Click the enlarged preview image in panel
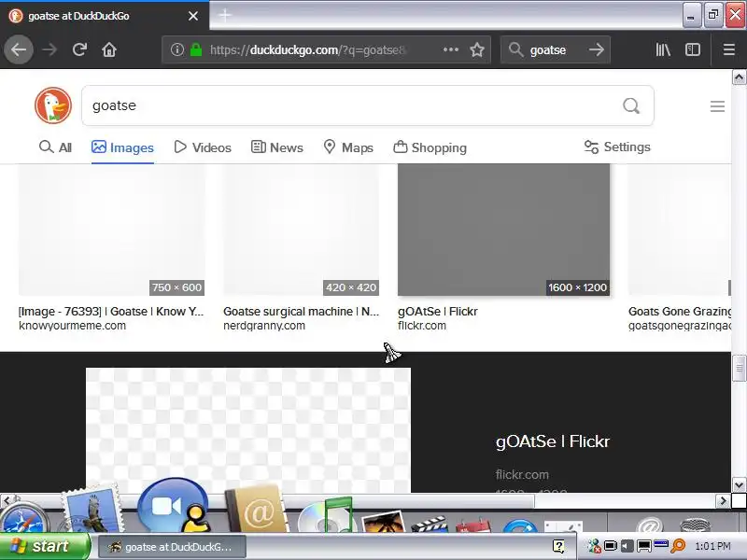This screenshot has width=747, height=560. pyautogui.click(x=248, y=430)
